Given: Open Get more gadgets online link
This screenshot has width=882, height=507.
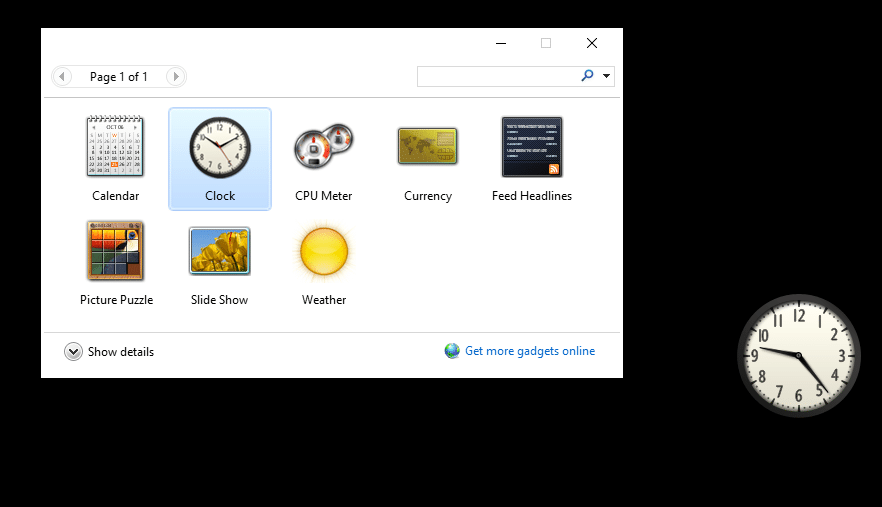Looking at the screenshot, I should coord(529,351).
